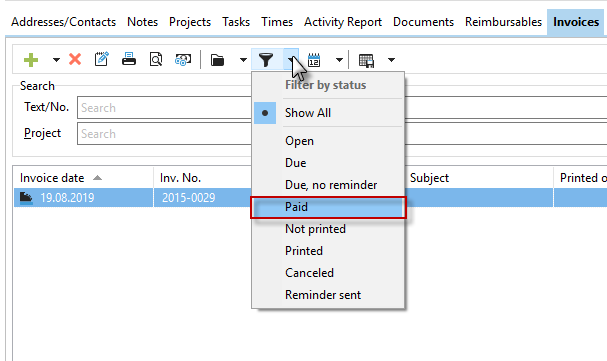Select the Invoices tab
The width and height of the screenshot is (607, 361).
[576, 22]
